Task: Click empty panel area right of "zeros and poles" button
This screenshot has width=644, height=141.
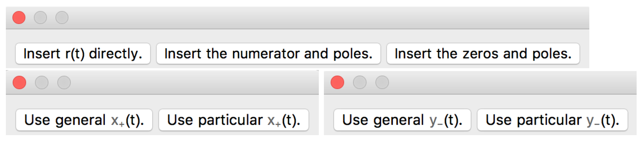Action: 584,53
